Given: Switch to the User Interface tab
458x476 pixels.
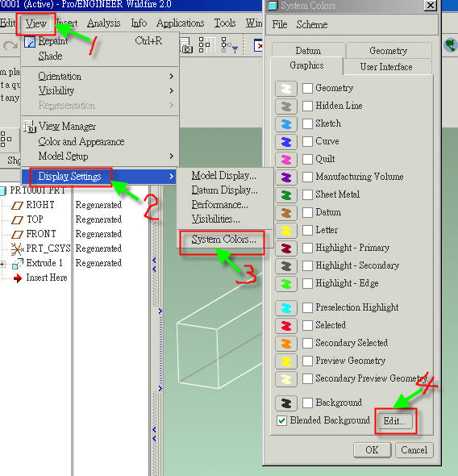Looking at the screenshot, I should click(x=386, y=67).
